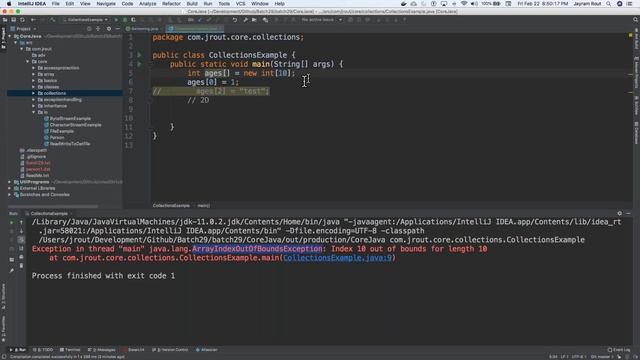Collapse the core package
Viewport: 640px width, 360px height.
click(28, 62)
